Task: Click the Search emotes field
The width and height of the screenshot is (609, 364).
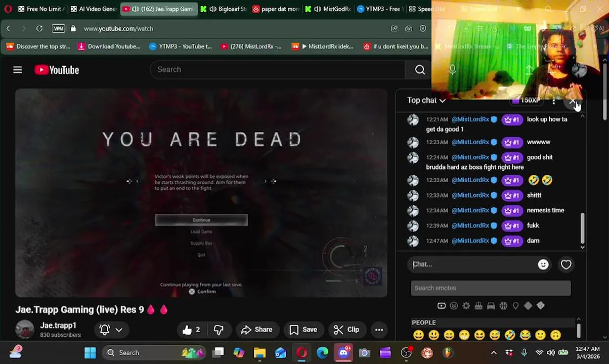Action: click(x=491, y=288)
